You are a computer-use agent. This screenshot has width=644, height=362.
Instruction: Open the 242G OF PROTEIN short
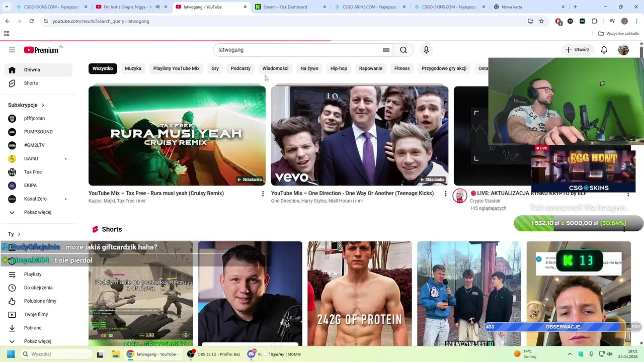(360, 294)
